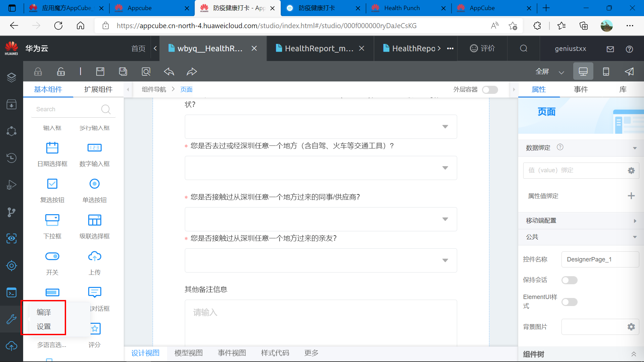Click the publish paper-plane icon
The height and width of the screenshot is (362, 644).
point(629,71)
